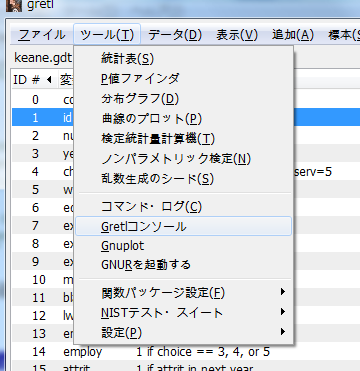The height and width of the screenshot is (371, 360).
Task: Click the gretl window title icon
Action: [x=14, y=5]
